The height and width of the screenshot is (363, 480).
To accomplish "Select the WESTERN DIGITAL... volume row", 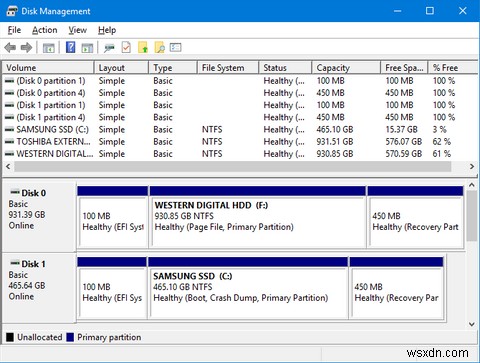I will tap(240, 154).
